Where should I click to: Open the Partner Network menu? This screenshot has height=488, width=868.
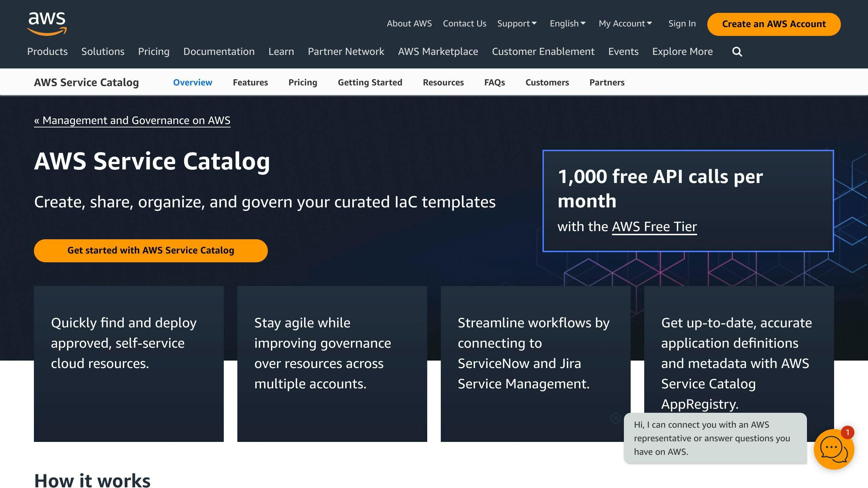[x=346, y=52]
